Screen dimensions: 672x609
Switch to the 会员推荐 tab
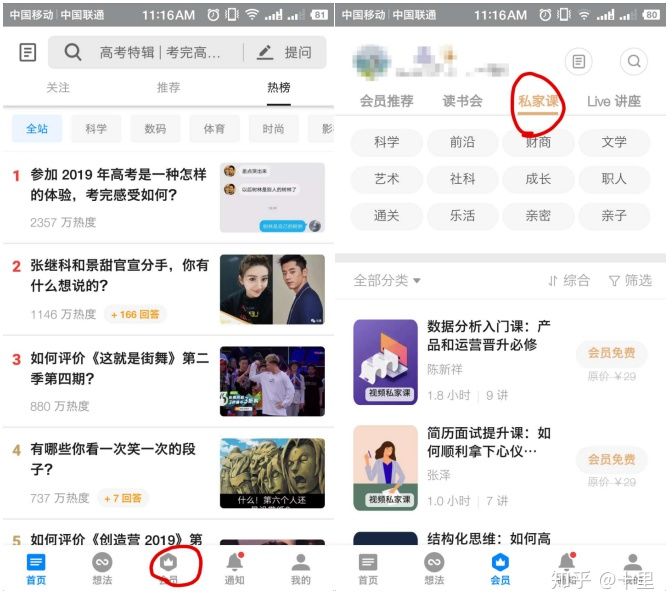(387, 102)
